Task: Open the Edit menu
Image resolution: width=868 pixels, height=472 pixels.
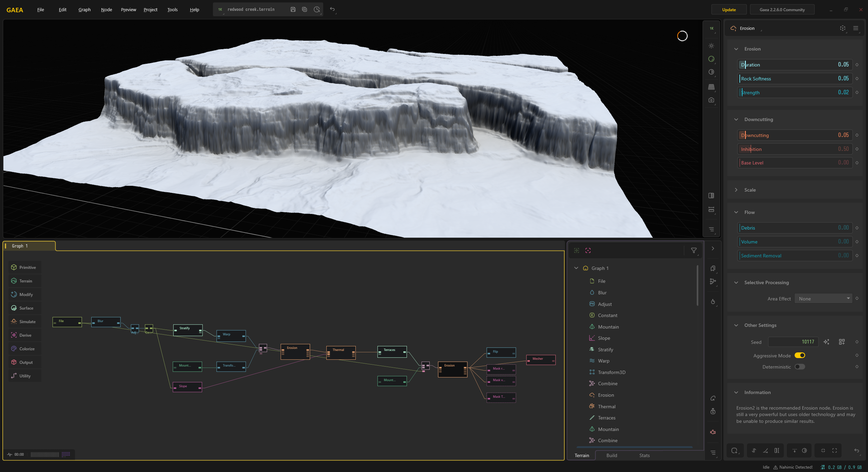Action: (62, 9)
